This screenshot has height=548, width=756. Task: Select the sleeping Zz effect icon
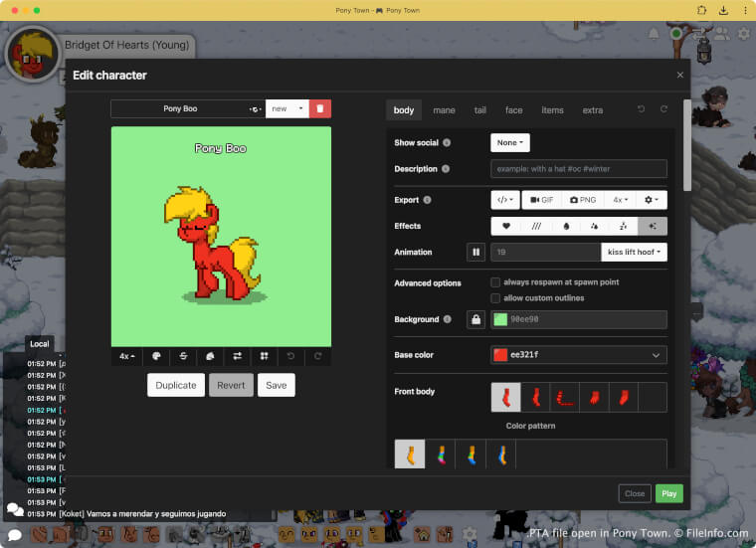click(623, 226)
